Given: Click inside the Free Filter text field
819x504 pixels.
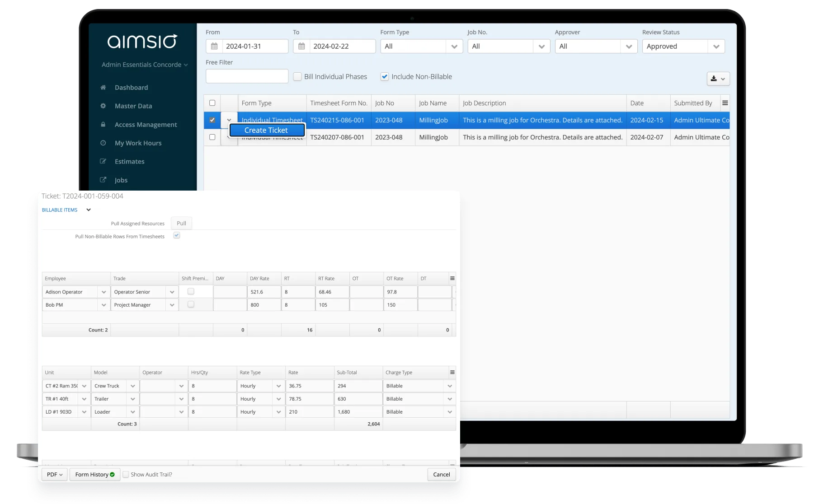Looking at the screenshot, I should coord(247,76).
